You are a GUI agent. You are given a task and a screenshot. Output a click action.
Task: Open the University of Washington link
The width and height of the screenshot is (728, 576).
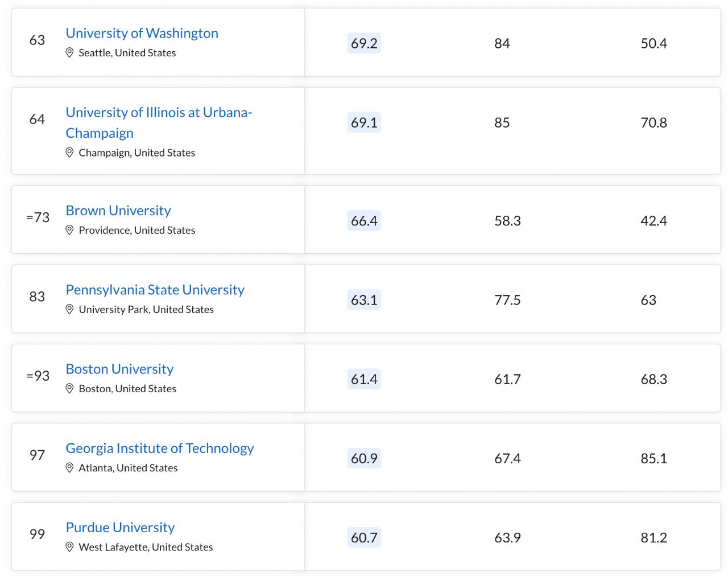point(142,33)
